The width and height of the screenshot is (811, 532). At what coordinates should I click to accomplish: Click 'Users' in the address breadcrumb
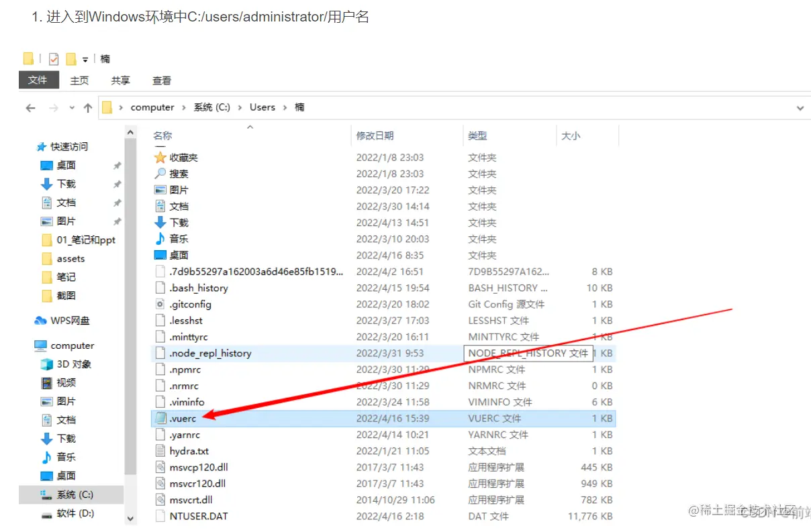pos(263,107)
